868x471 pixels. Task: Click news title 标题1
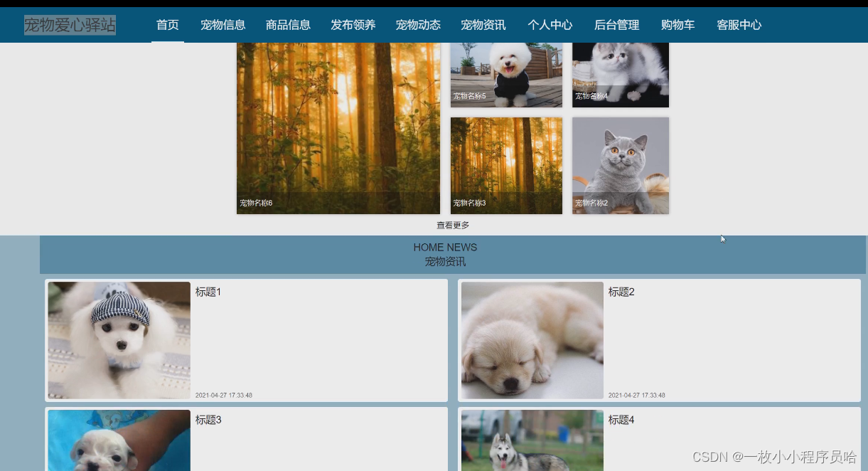tap(208, 292)
